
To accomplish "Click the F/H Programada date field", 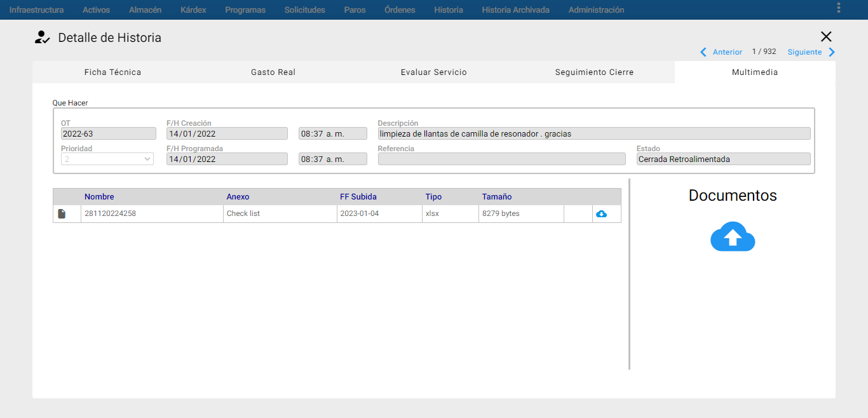I will click(x=227, y=159).
